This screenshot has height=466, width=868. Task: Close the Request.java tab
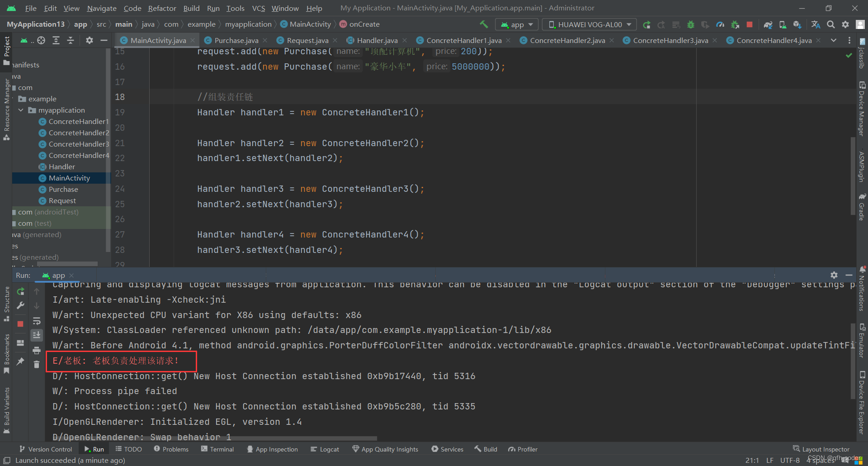tap(335, 40)
